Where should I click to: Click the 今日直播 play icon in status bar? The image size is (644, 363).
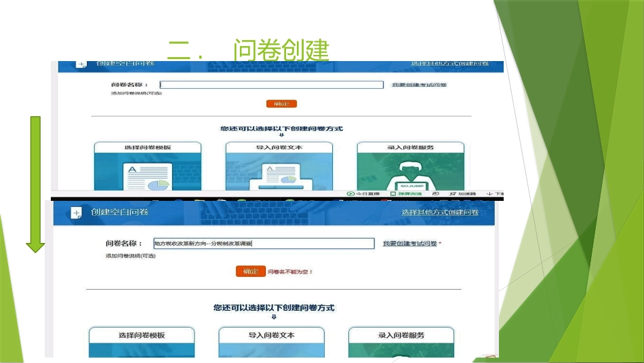tap(350, 193)
